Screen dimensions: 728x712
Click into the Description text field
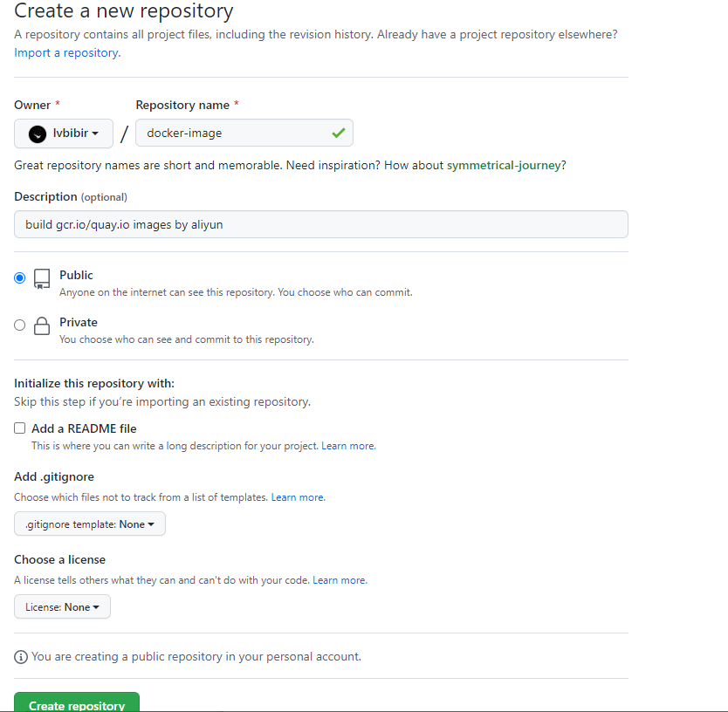pos(320,224)
